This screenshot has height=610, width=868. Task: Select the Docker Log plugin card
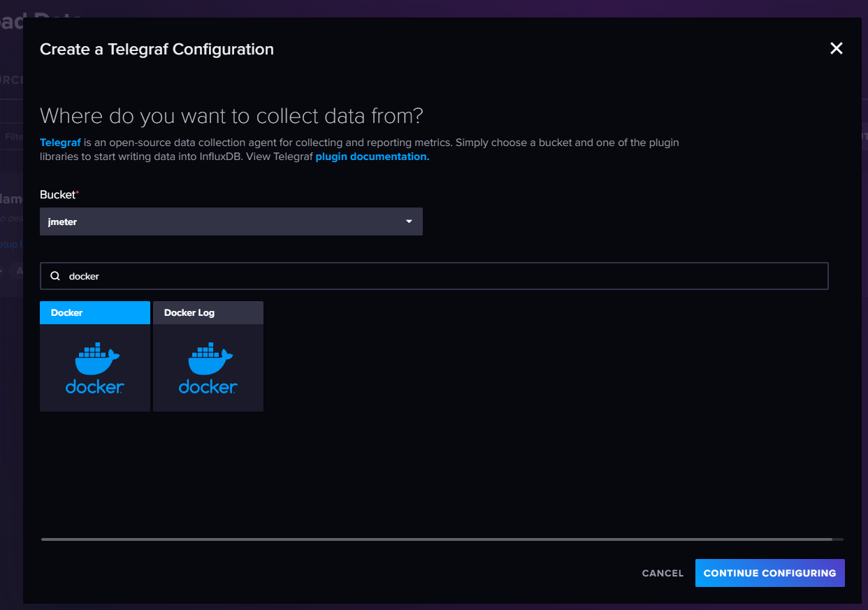pos(208,356)
